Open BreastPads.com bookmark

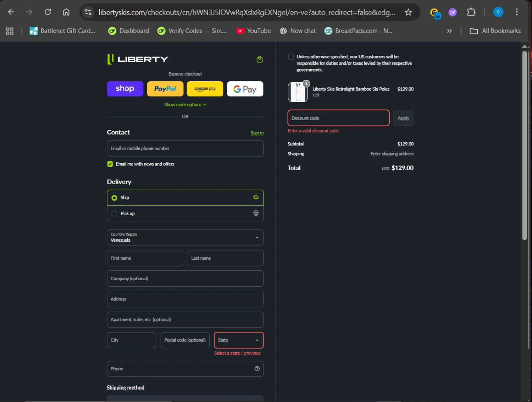coord(359,31)
